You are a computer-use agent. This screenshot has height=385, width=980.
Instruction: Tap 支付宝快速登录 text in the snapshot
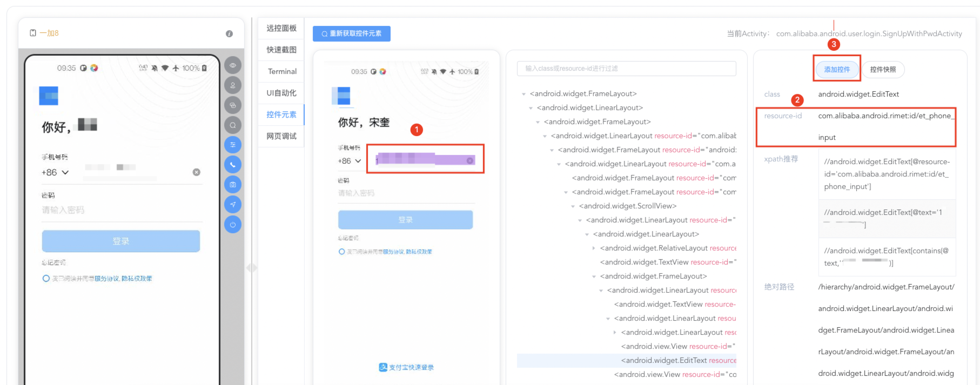(411, 367)
